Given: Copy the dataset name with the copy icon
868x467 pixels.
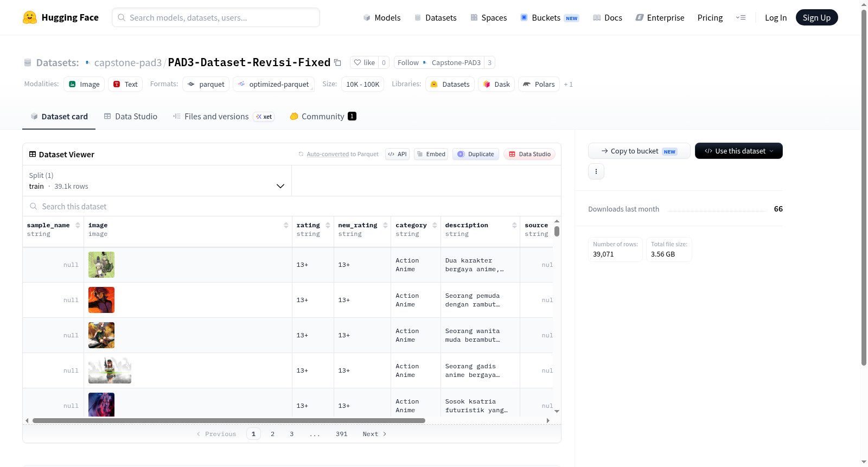Looking at the screenshot, I should coord(337,62).
